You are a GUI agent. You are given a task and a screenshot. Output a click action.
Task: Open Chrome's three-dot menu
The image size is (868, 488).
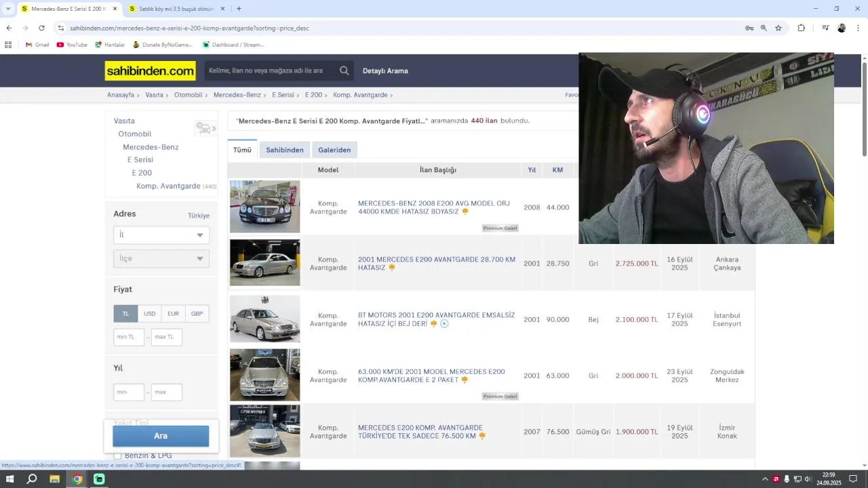[x=858, y=28]
